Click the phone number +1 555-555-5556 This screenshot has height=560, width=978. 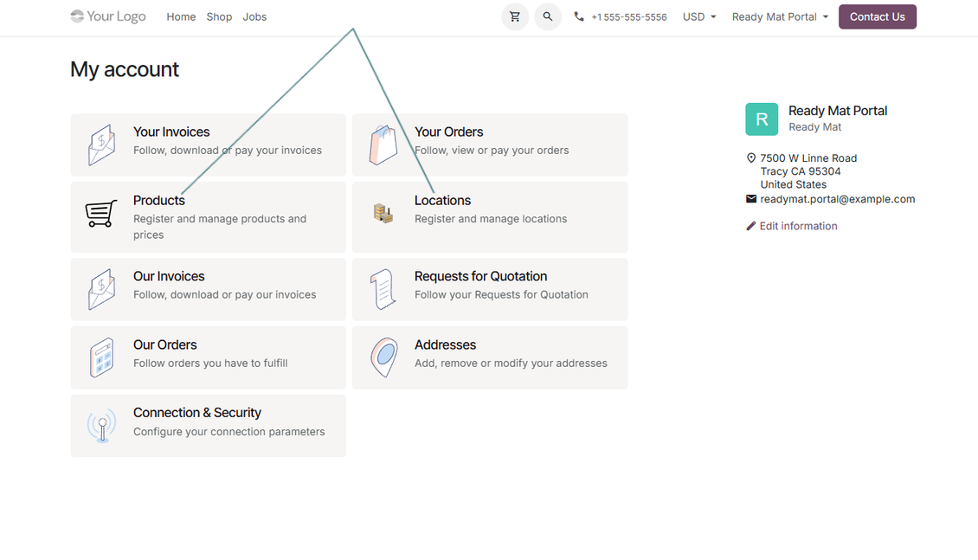coord(628,17)
